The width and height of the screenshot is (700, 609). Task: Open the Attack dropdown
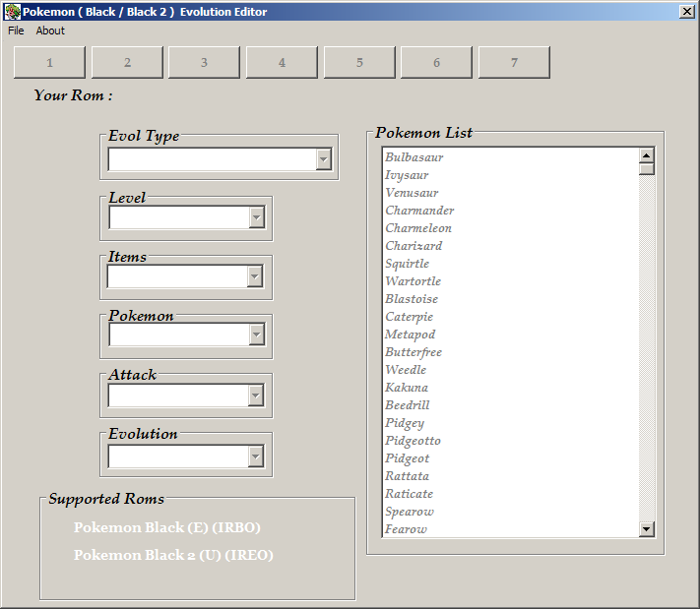255,396
